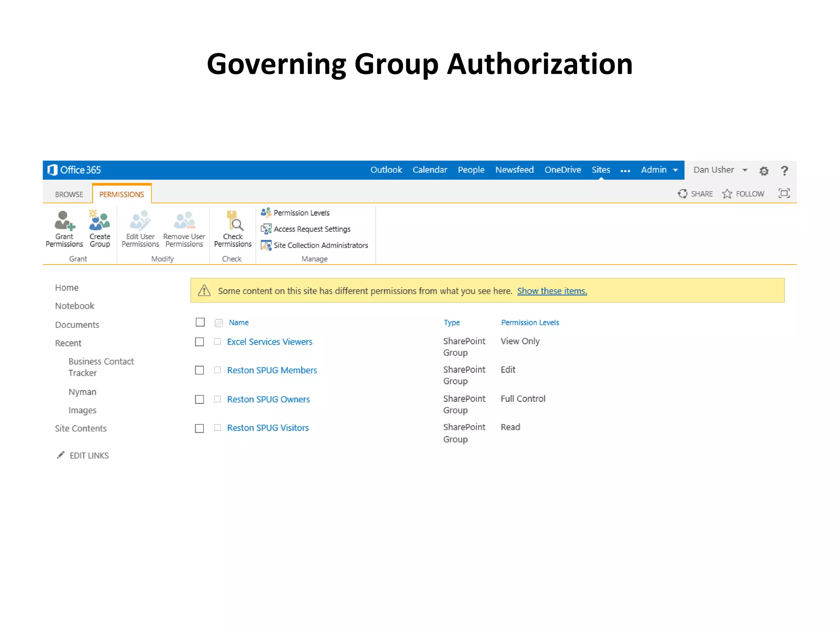Open the Reston SPUG Members group
840x630 pixels.
point(272,370)
